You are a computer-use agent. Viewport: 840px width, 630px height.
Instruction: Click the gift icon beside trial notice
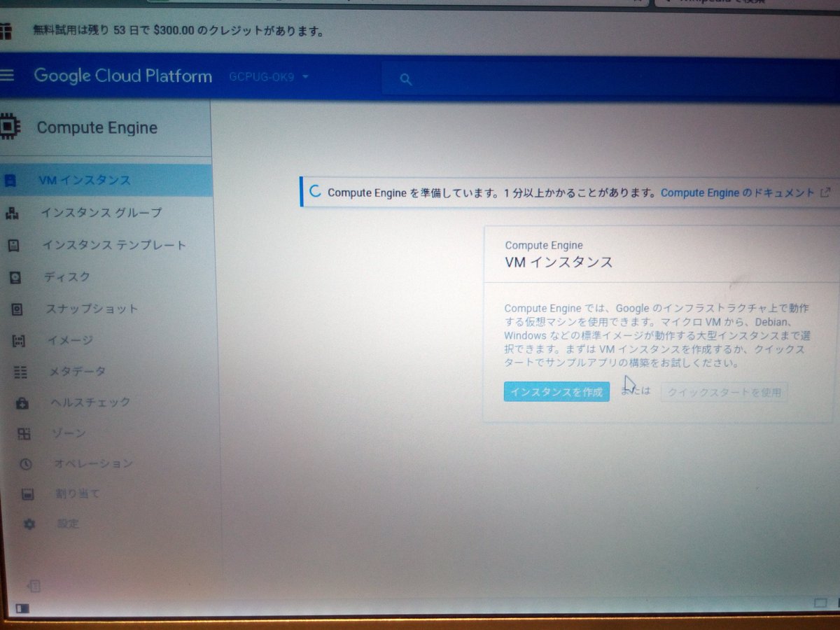pyautogui.click(x=6, y=31)
